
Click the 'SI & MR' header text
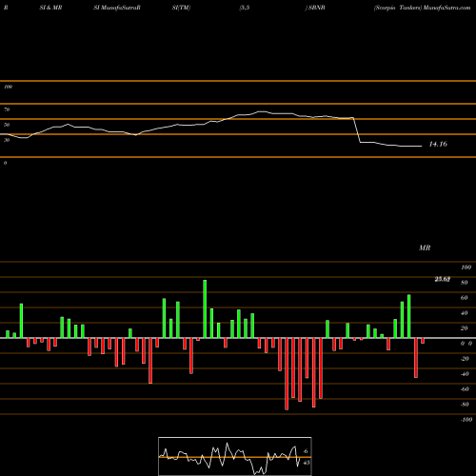[50, 8]
